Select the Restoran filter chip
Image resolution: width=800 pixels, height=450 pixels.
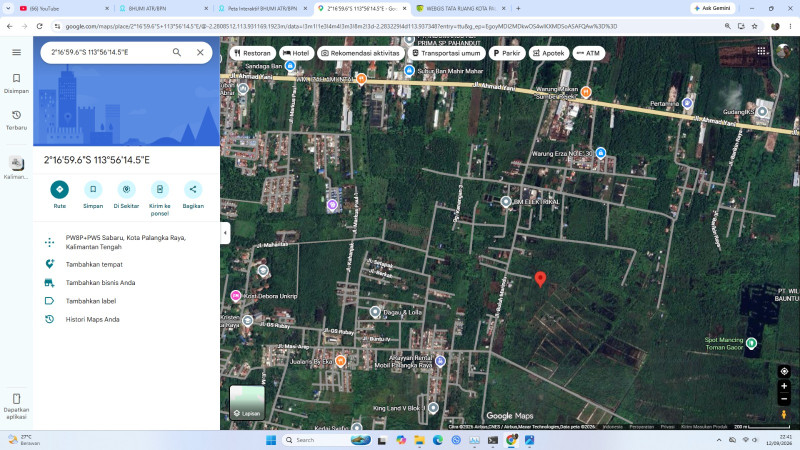[x=253, y=53]
